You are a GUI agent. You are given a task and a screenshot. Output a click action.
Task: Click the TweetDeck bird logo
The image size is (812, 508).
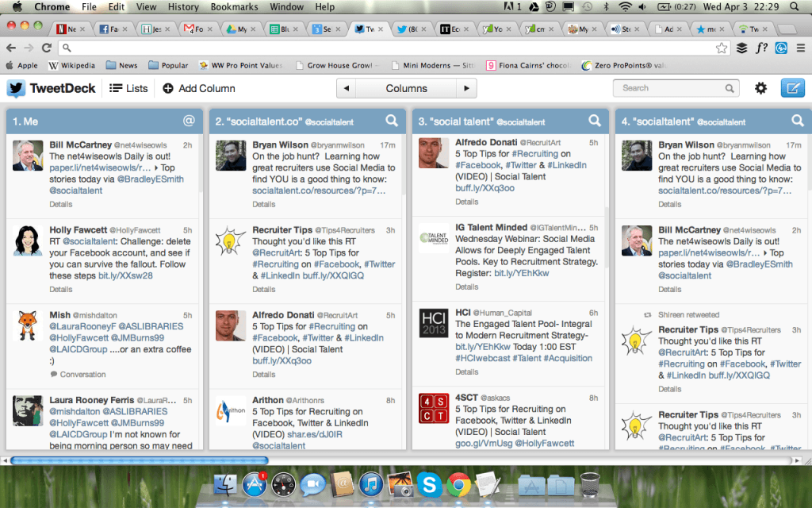(16, 89)
